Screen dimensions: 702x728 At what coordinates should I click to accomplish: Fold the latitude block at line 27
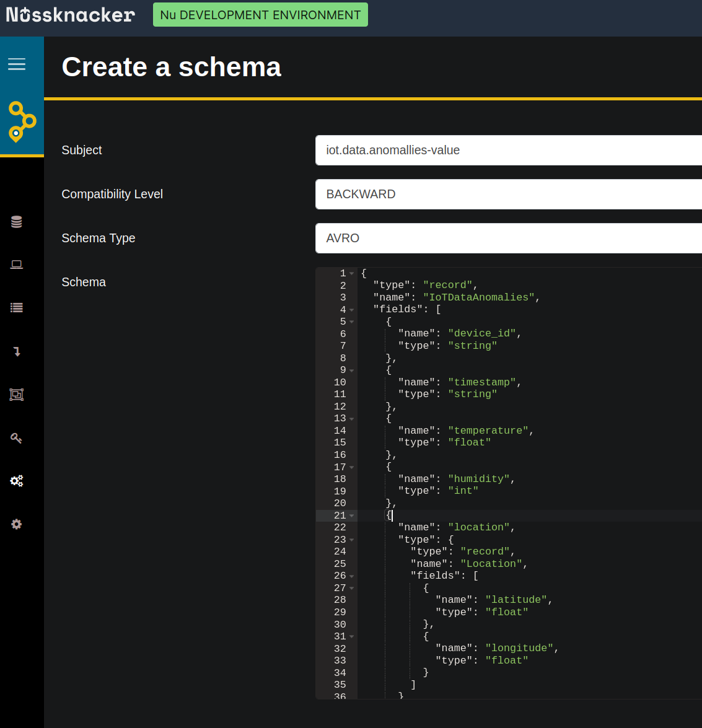coord(352,588)
